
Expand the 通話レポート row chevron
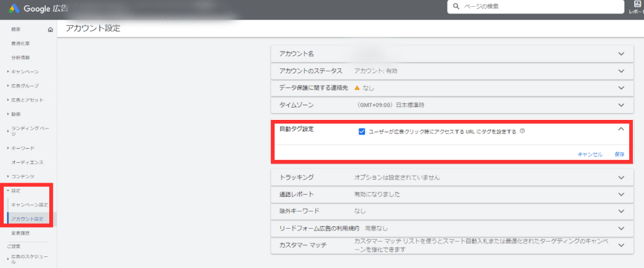tap(621, 194)
